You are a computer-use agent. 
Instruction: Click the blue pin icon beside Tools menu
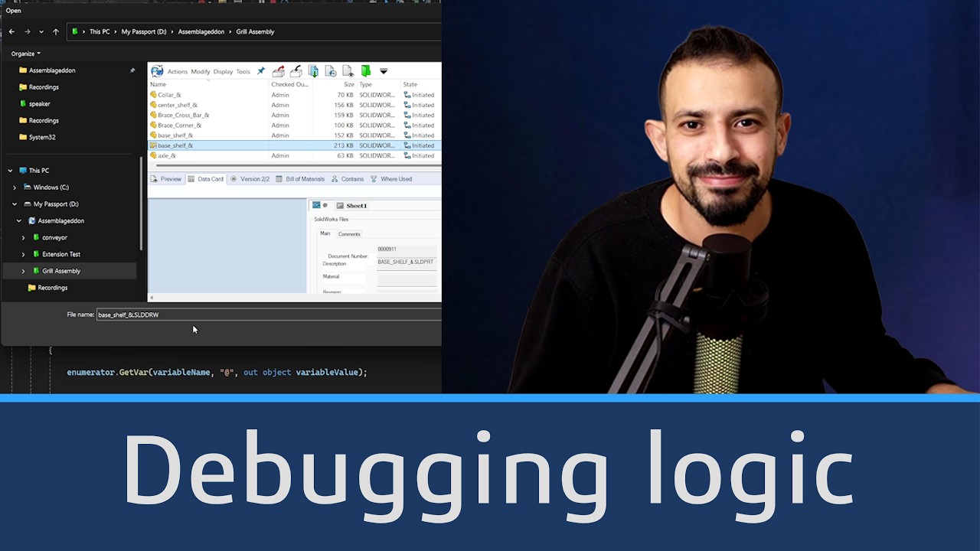[260, 71]
